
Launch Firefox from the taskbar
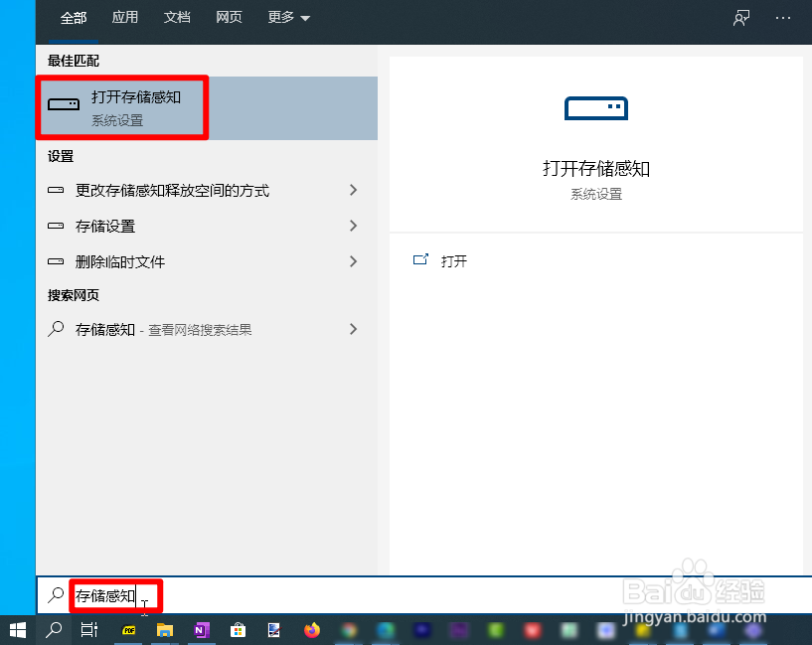tap(313, 630)
